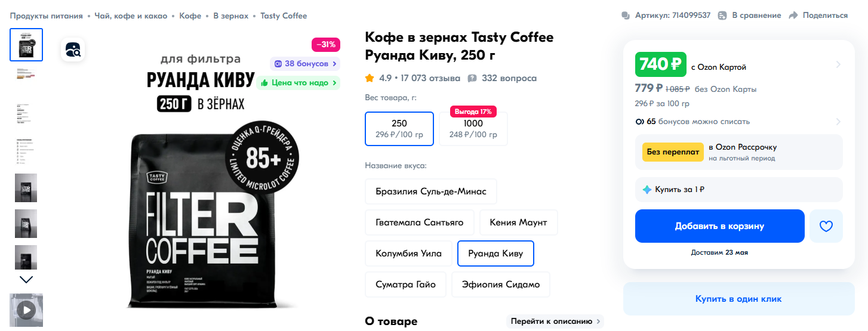Expand thumbnail list with down chevron
Viewport: 868px width, 331px height.
(x=26, y=279)
